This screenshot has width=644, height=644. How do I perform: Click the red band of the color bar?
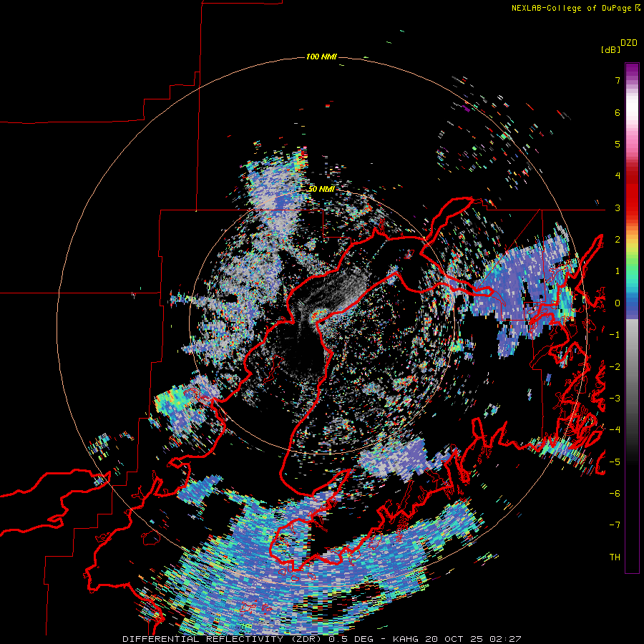[632, 193]
